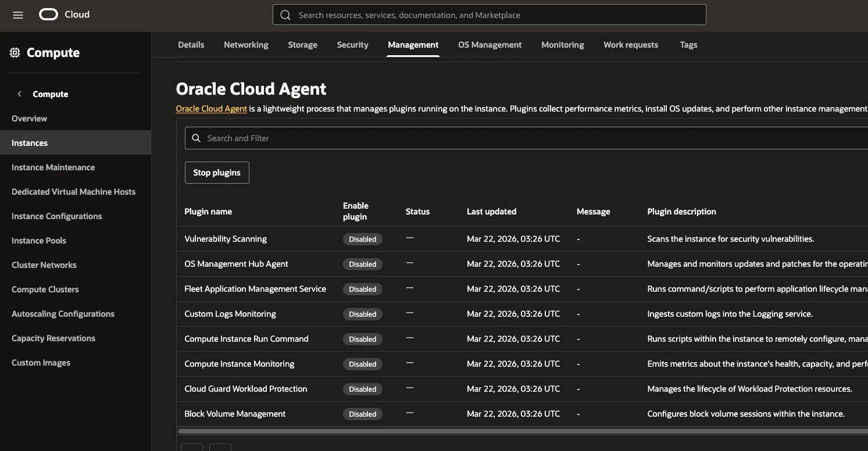The height and width of the screenshot is (451, 868).
Task: Click the Message column header
Action: [594, 212]
